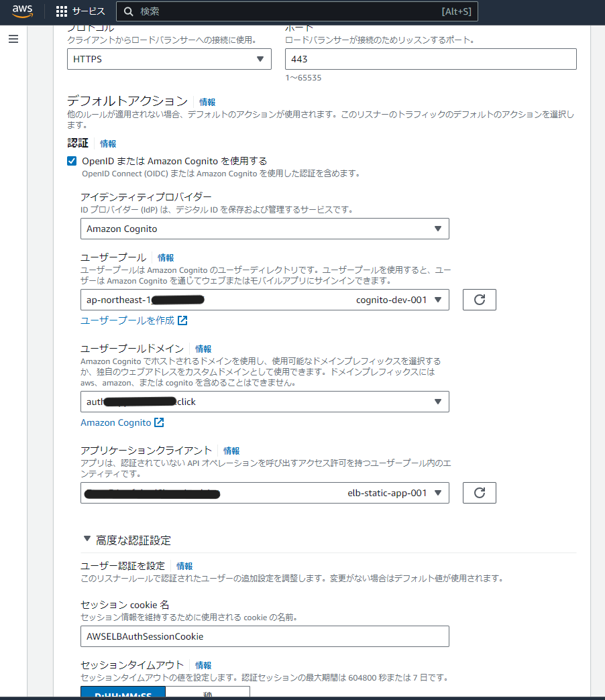Open the user pool domain dropdown
This screenshot has width=605, height=700.
click(x=265, y=402)
